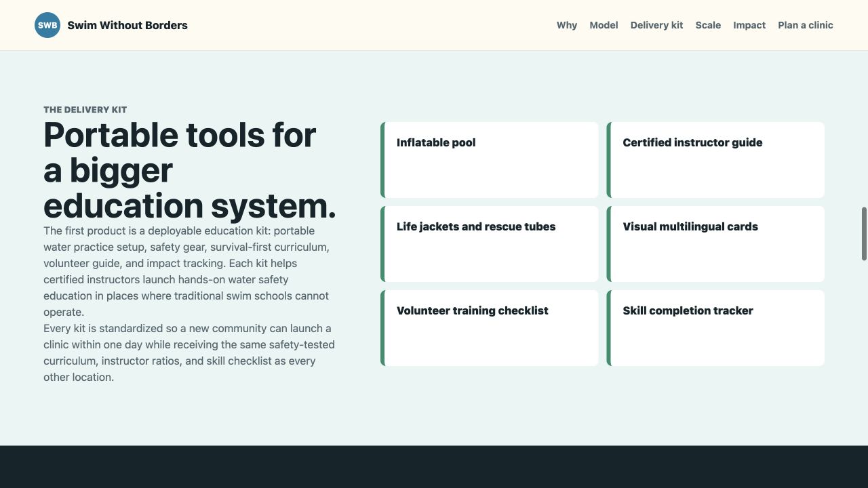The height and width of the screenshot is (488, 868).
Task: Select the Inflatable pool card
Action: click(x=490, y=160)
